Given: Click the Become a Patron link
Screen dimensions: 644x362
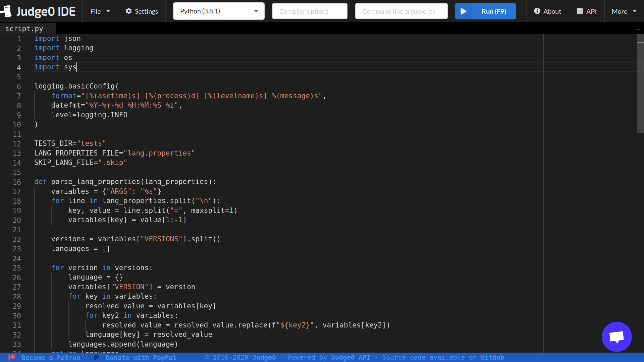Looking at the screenshot, I should click(x=51, y=357).
